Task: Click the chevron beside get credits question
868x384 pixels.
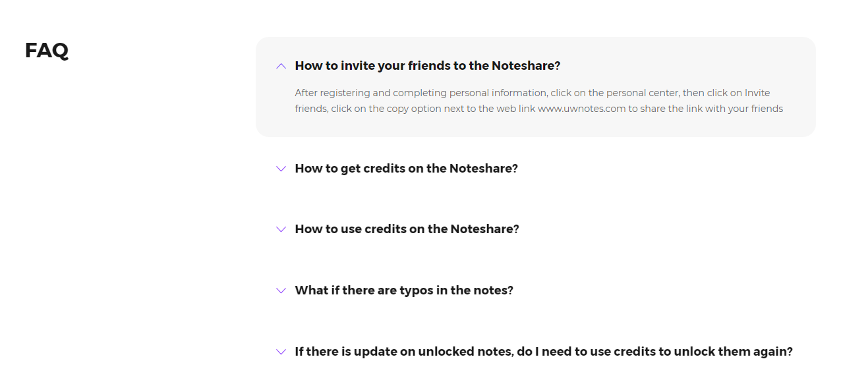Action: (x=281, y=169)
